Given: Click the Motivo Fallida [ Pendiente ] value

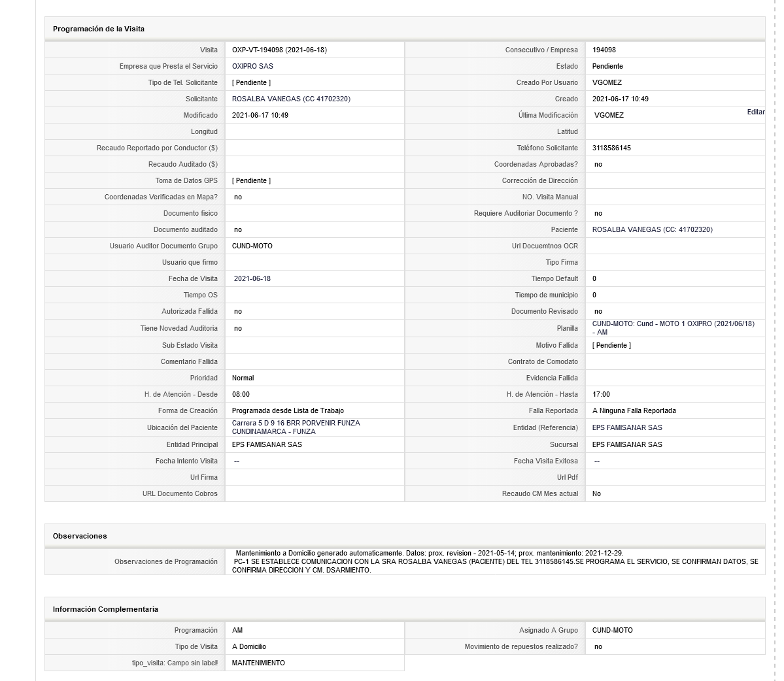Looking at the screenshot, I should click(611, 345).
